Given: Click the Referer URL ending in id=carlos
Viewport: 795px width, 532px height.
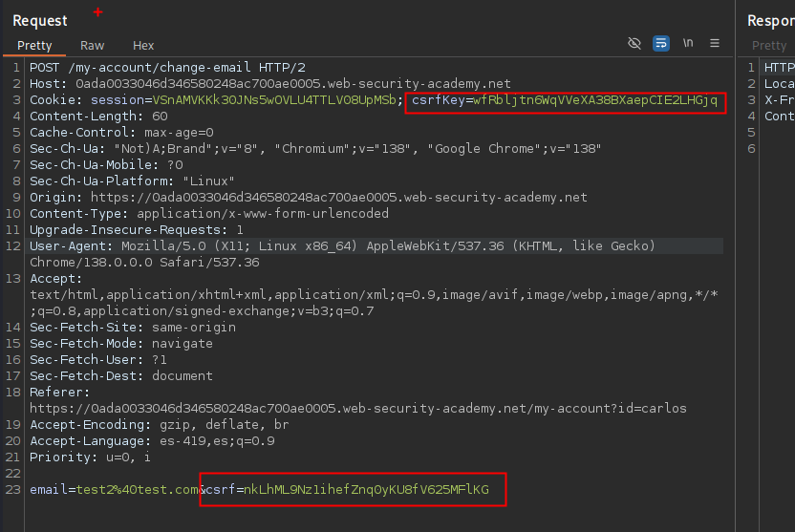Looking at the screenshot, I should [x=357, y=409].
